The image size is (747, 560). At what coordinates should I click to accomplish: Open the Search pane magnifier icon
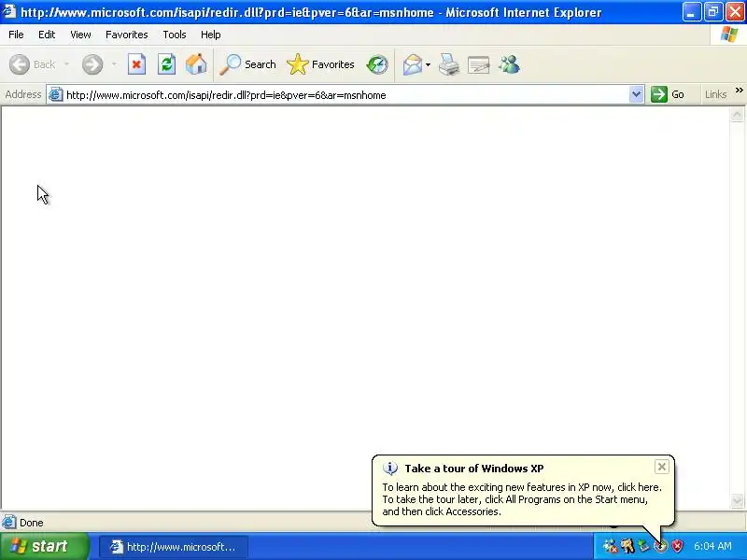tap(230, 64)
